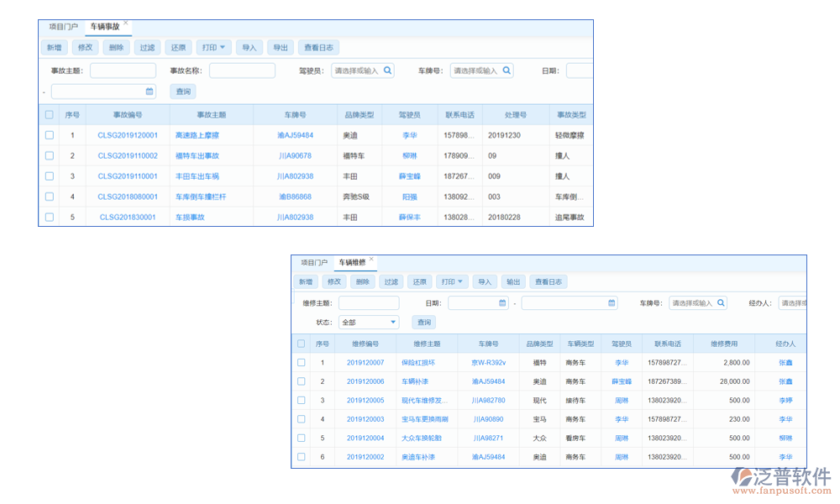Click the calendar icon beside 日期 in 车辆维修
840x504 pixels.
point(503,302)
